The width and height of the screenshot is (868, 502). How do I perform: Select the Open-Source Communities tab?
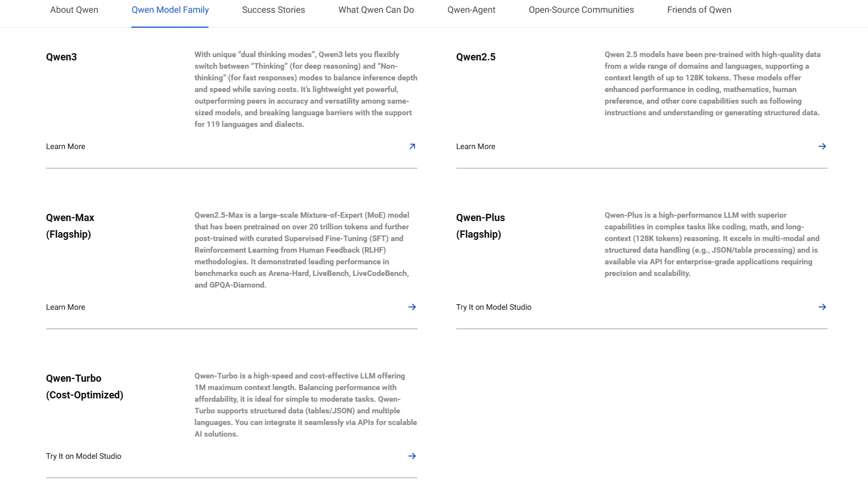[x=581, y=10]
